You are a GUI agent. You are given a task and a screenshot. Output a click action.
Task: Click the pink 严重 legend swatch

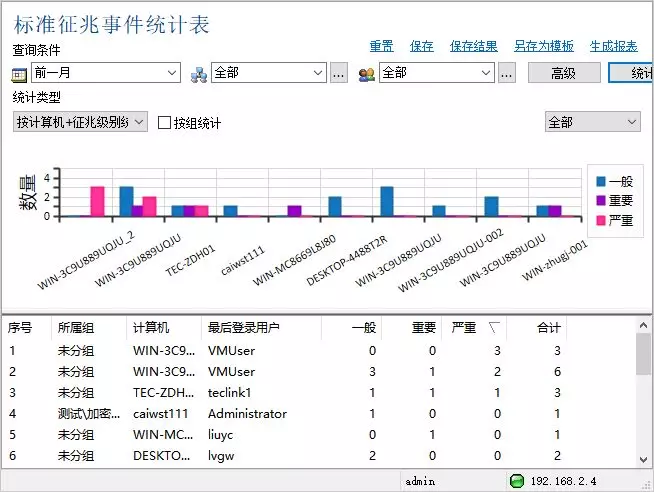tap(601, 220)
